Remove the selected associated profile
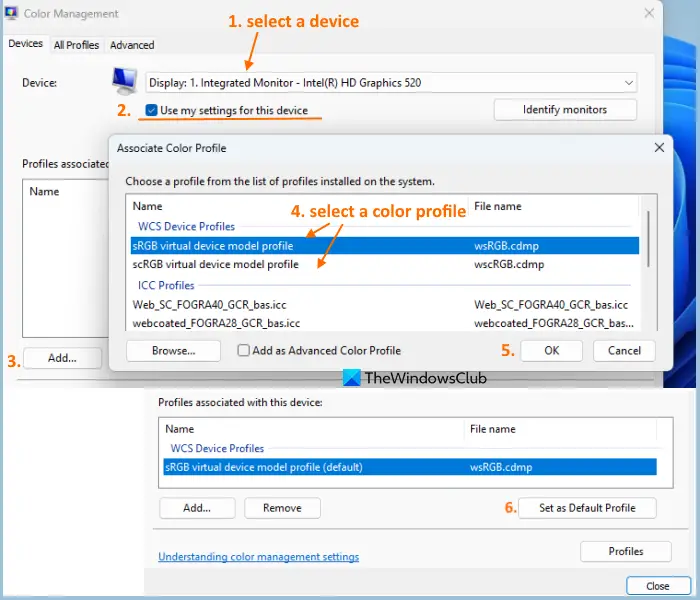 pos(282,508)
